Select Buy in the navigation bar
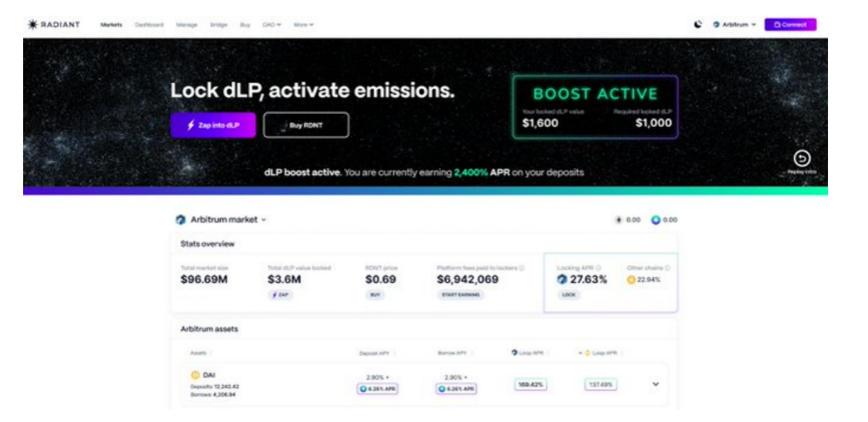The image size is (868, 422). click(245, 25)
